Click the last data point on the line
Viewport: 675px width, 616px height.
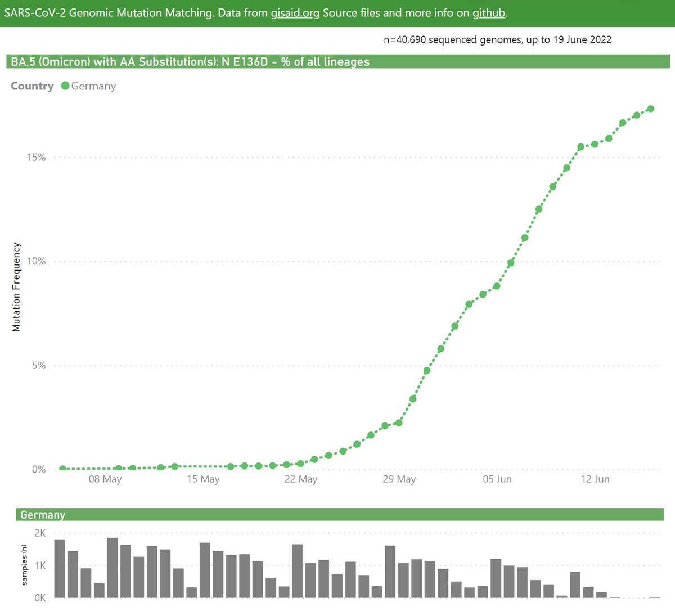[x=650, y=109]
